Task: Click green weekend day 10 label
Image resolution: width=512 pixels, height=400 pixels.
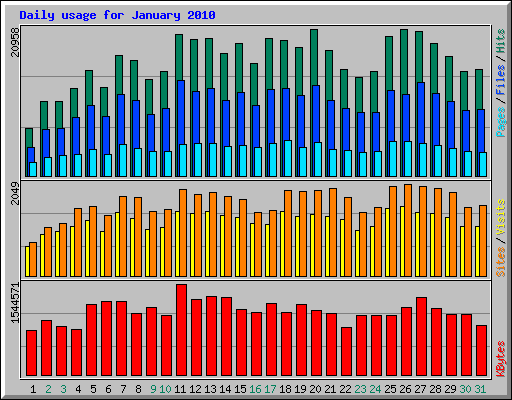Action: 165,389
